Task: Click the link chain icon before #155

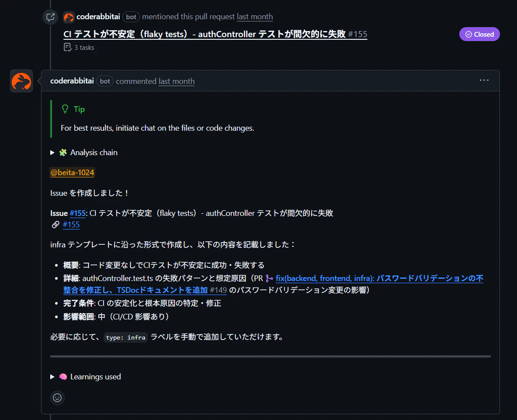Action: click(56, 225)
